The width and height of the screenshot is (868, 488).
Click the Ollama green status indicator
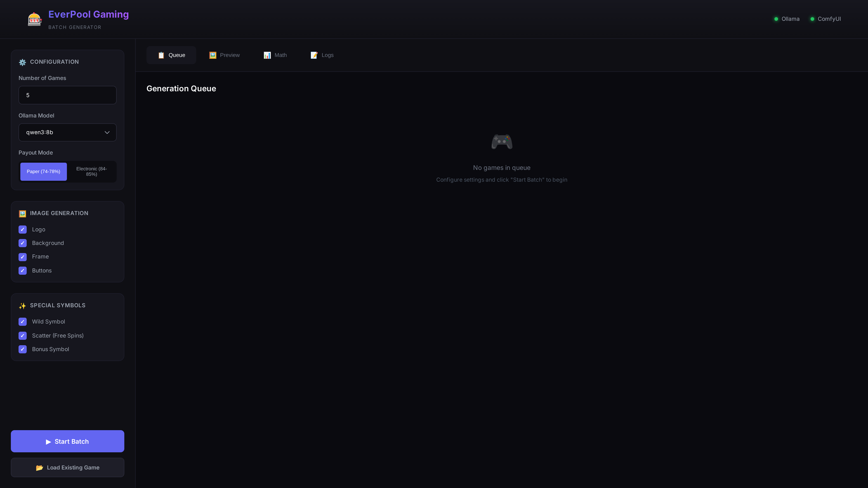776,19
